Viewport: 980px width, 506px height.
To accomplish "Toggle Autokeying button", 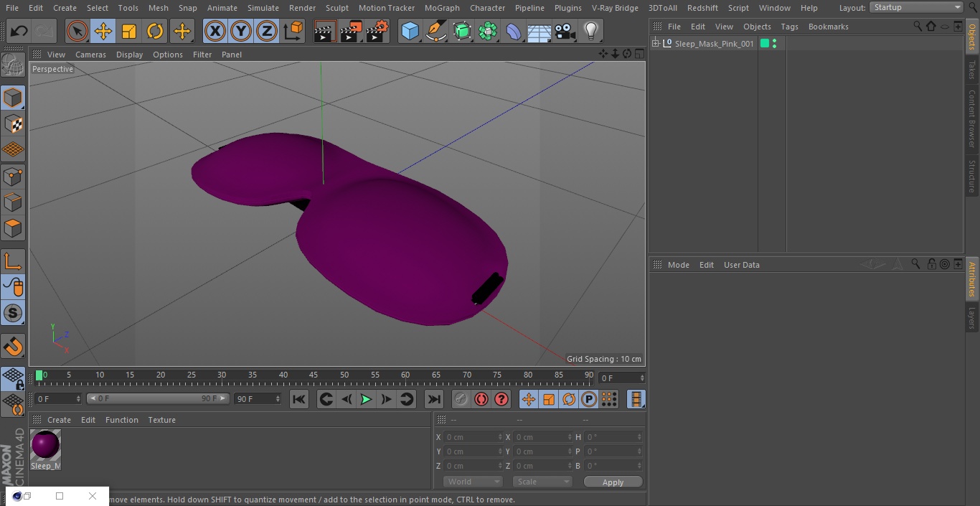I will pos(481,399).
